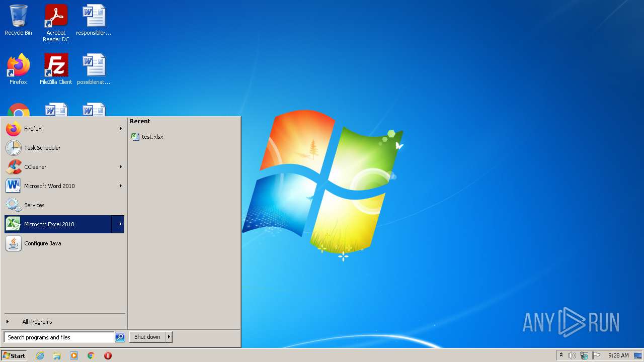Click the Word 2010 icon in Start menu
644x362 pixels.
coord(14,186)
